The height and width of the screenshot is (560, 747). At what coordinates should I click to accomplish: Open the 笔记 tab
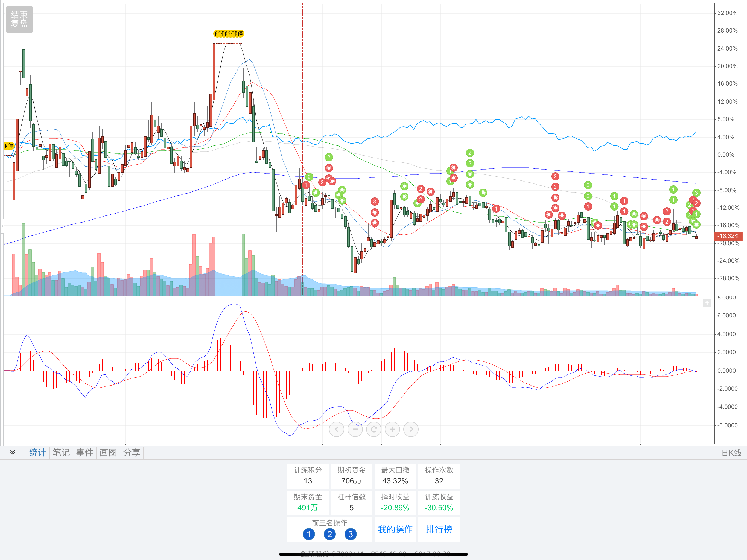pos(61,453)
